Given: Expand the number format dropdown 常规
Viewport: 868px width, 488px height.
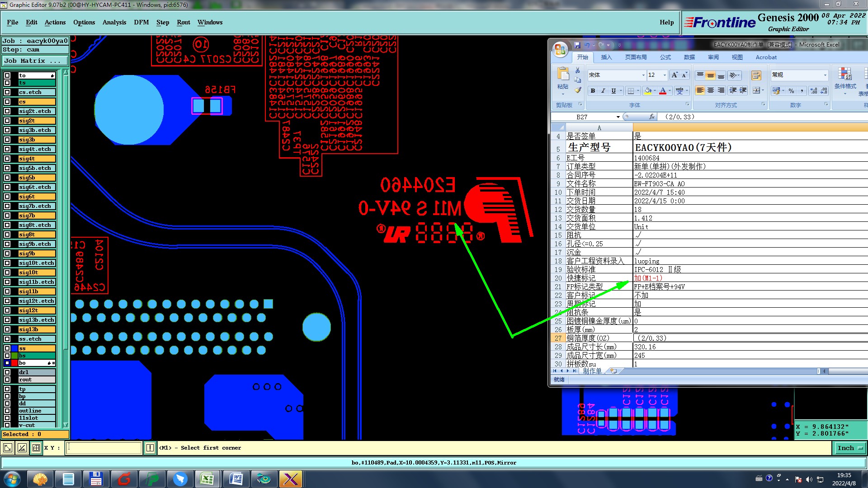Looking at the screenshot, I should pos(825,75).
